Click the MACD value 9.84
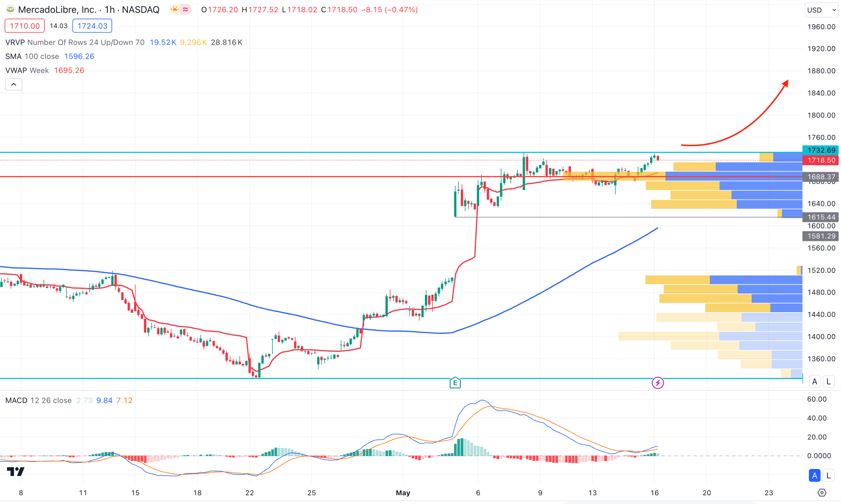The width and height of the screenshot is (841, 504). coord(104,400)
